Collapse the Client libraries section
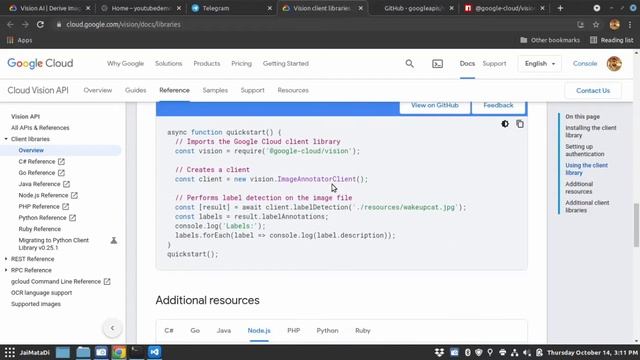 click(x=6, y=139)
